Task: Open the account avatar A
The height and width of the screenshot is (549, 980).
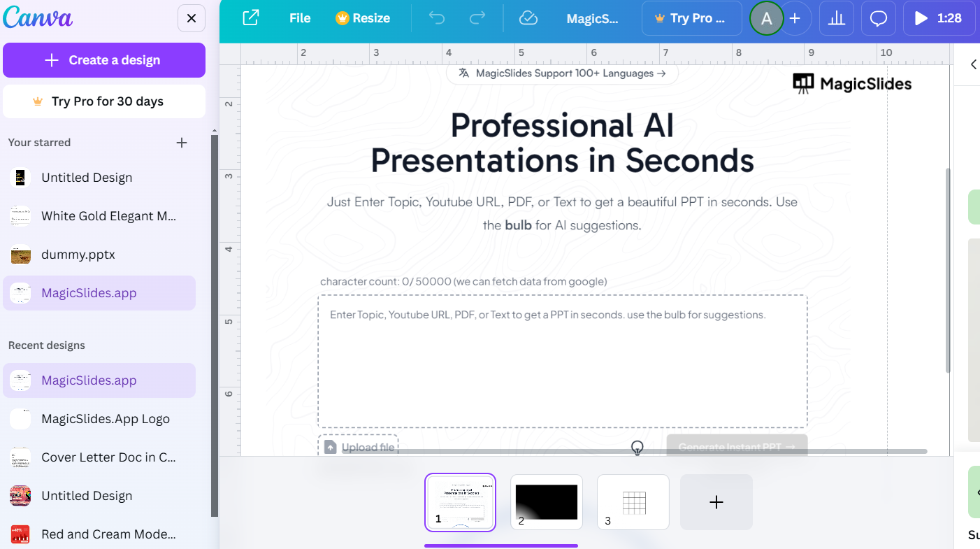Action: [x=767, y=19]
